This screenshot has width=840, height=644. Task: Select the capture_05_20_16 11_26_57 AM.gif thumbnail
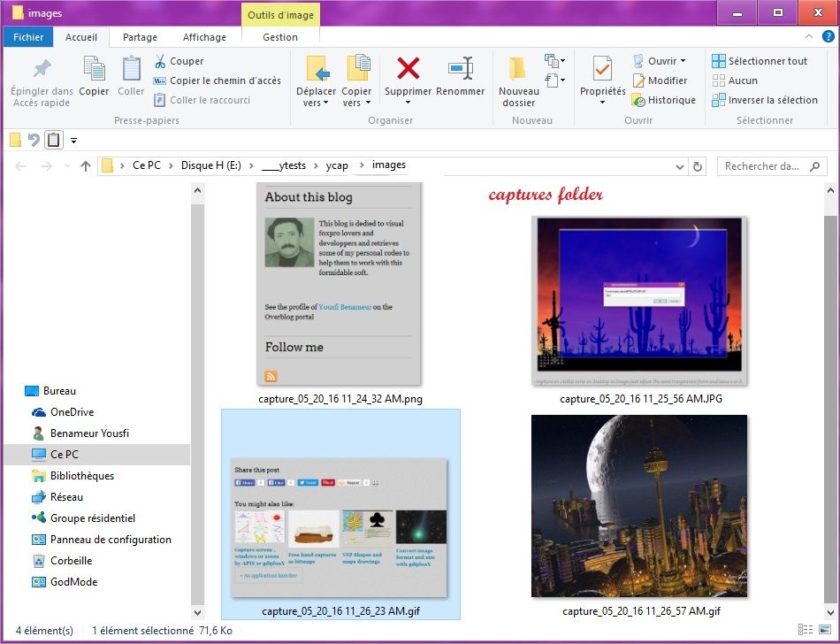click(638, 505)
